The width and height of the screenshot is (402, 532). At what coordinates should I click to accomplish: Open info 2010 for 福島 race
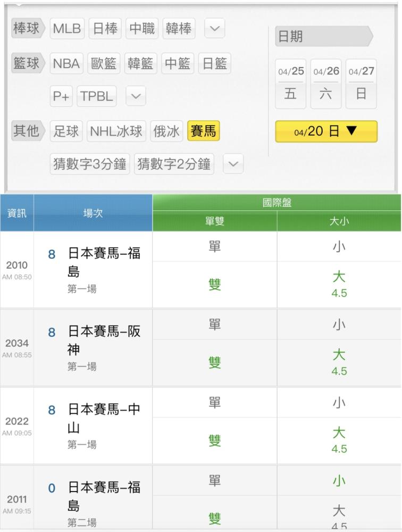point(17,270)
